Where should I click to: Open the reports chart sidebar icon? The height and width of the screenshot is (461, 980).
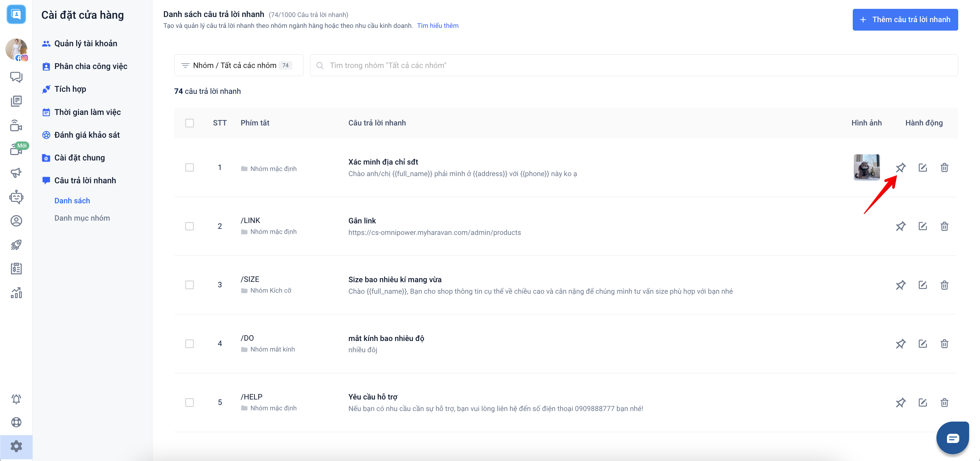click(16, 293)
